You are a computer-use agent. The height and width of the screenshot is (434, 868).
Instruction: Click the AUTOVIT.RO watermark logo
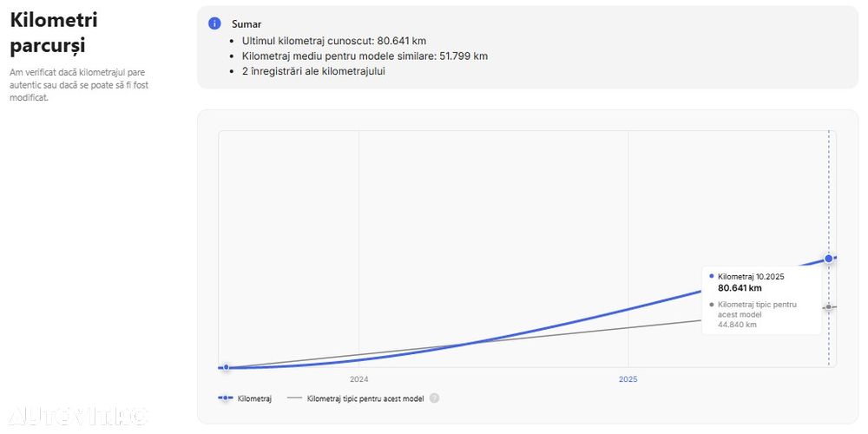[76, 416]
